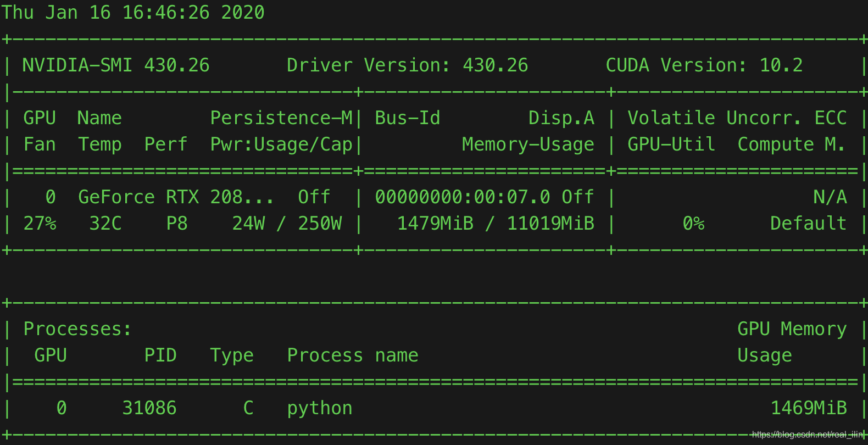Click the python process name

tap(319, 408)
